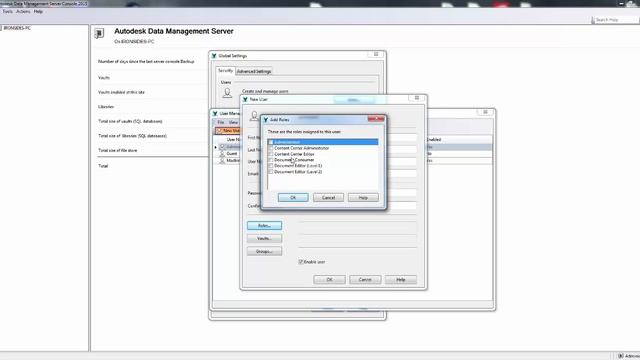Close the Global Settings window
The image size is (640, 360).
(376, 54)
